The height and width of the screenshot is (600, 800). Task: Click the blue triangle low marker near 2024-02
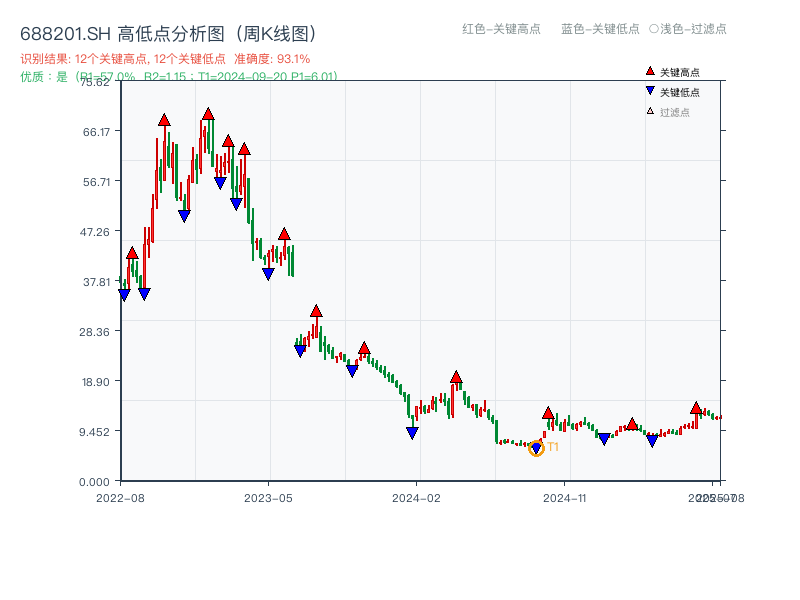click(x=411, y=431)
